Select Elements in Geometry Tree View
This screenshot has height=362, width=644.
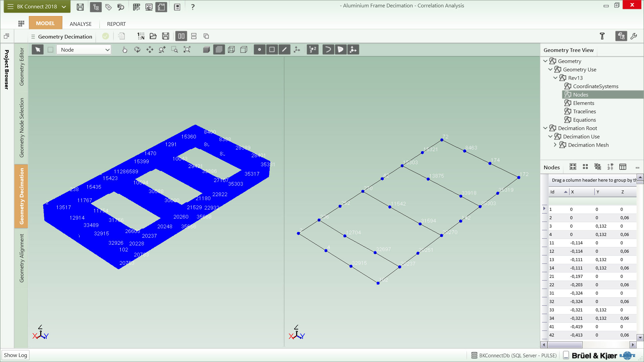(x=583, y=103)
